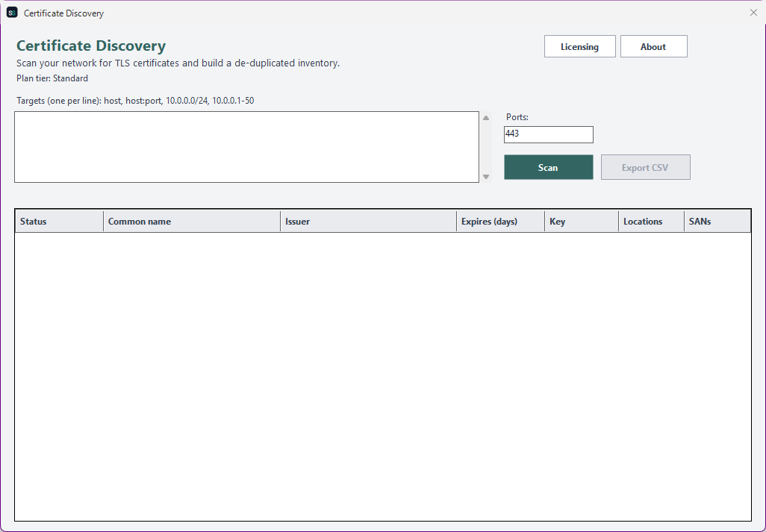Sort by the Locations column header

(x=651, y=222)
